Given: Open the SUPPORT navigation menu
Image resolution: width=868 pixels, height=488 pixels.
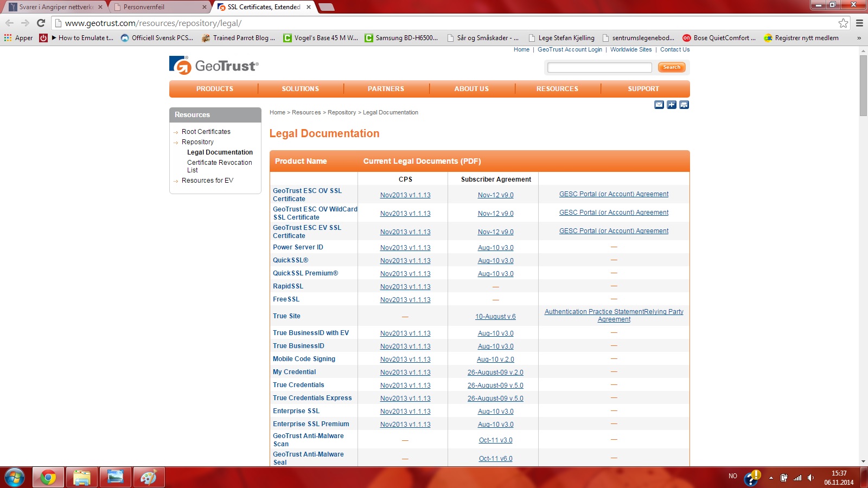Looking at the screenshot, I should click(x=644, y=89).
